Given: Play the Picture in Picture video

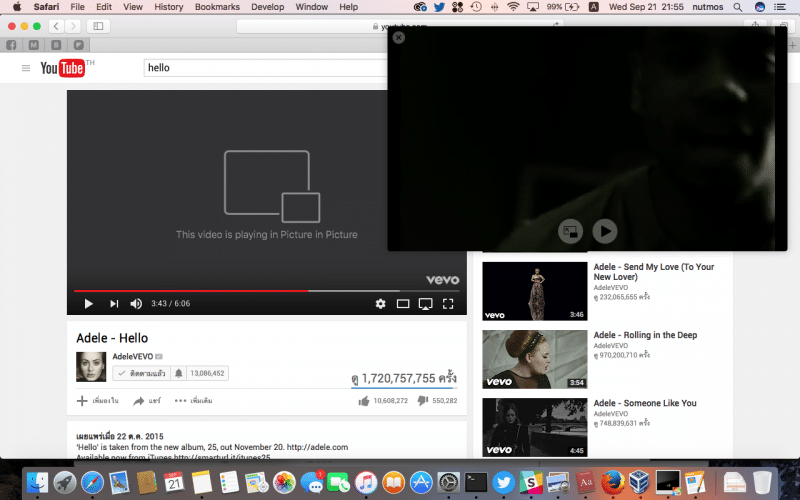Looking at the screenshot, I should pyautogui.click(x=605, y=232).
